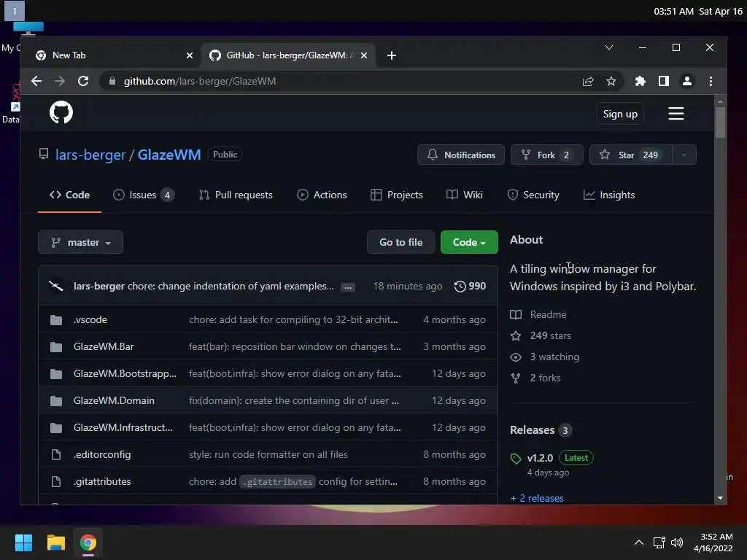Open the Chrome profile avatar icon
Image resolution: width=747 pixels, height=560 pixels.
pyautogui.click(x=687, y=82)
